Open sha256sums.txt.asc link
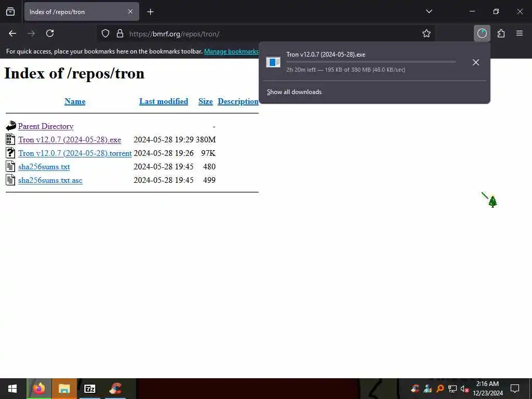Image resolution: width=532 pixels, height=399 pixels. pos(50,180)
